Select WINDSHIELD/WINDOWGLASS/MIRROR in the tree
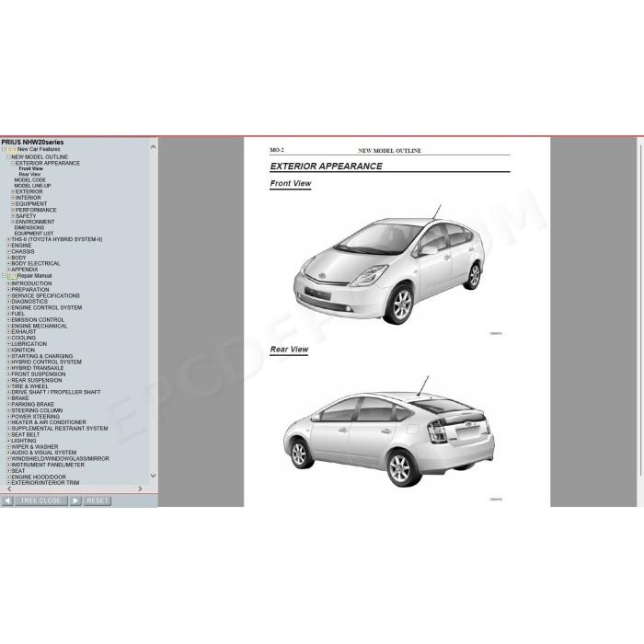The height and width of the screenshot is (644, 644). (x=61, y=459)
